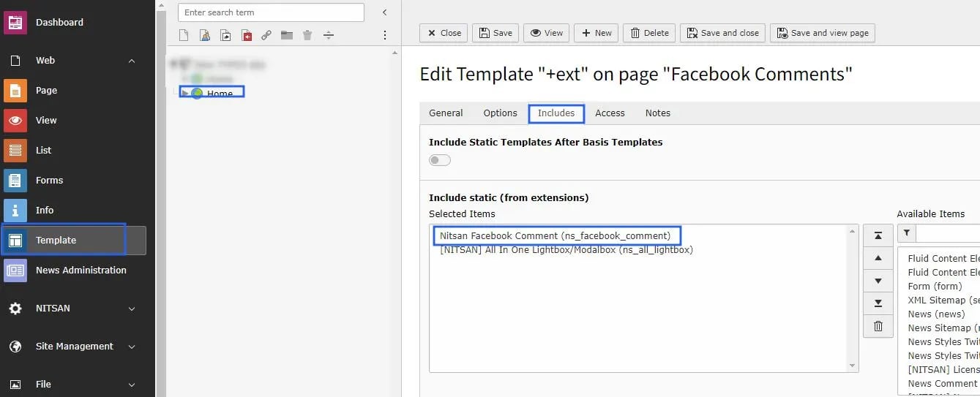
Task: Open the News Administration module icon
Action: [15, 271]
